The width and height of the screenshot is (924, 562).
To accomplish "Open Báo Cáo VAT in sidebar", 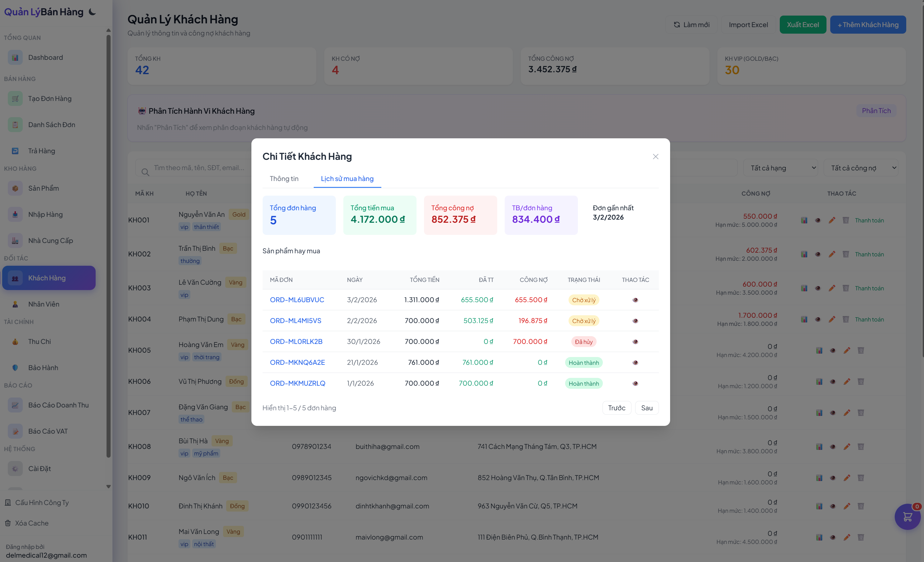I will (x=48, y=431).
